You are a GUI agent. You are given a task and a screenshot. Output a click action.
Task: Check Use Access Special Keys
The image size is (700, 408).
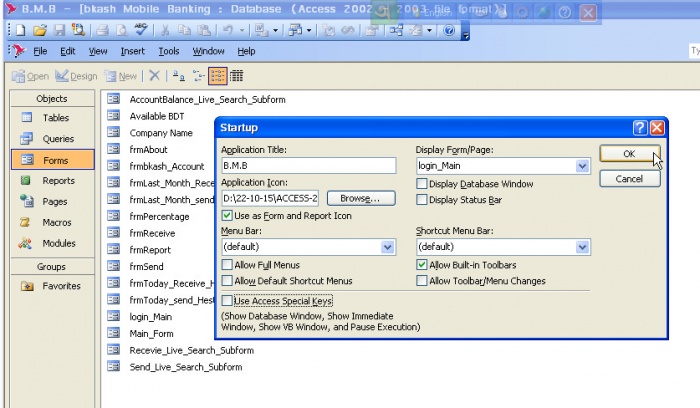(227, 300)
